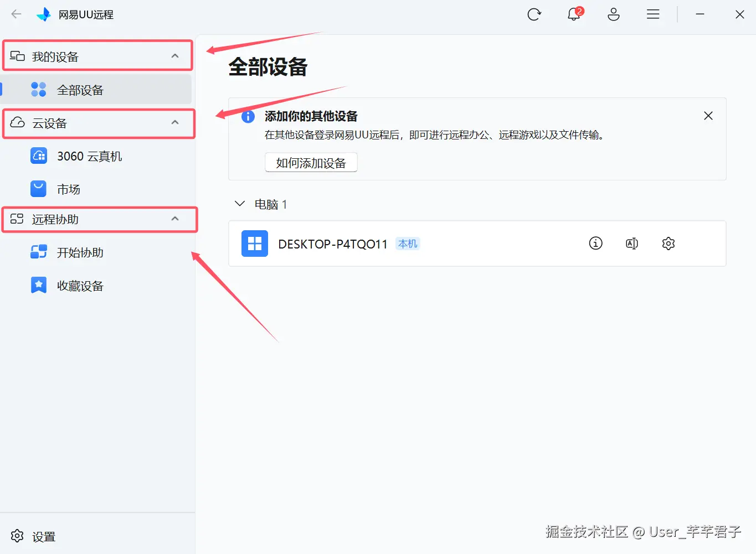The height and width of the screenshot is (554, 756).
Task: Dismiss the 添加你的其他设备 banner
Action: tap(708, 116)
